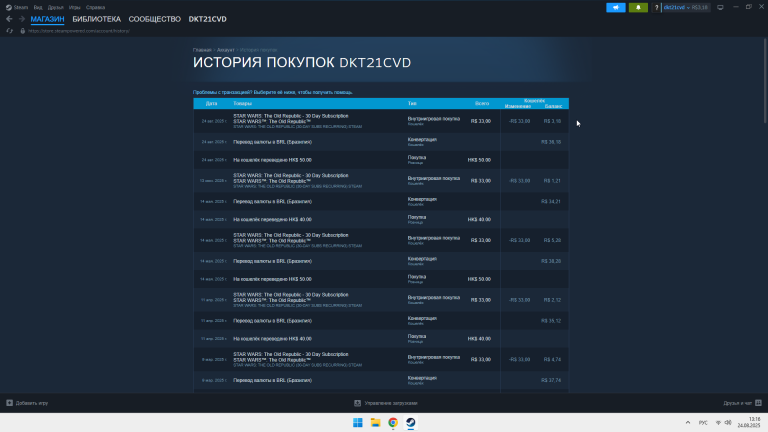
Task: Open the purchase with balance R$ 3,18
Action: [x=381, y=121]
